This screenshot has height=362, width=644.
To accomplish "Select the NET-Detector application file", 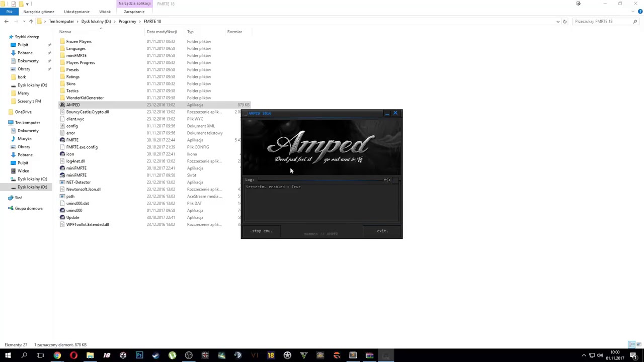I will (x=78, y=183).
